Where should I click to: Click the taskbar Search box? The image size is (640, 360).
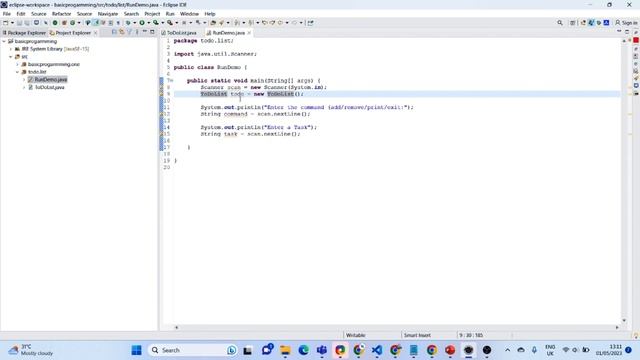(x=192, y=350)
